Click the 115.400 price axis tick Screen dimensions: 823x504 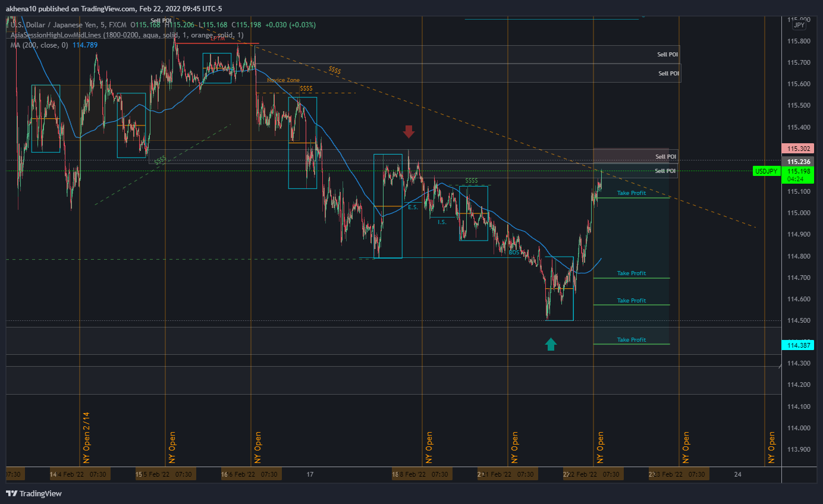click(797, 127)
